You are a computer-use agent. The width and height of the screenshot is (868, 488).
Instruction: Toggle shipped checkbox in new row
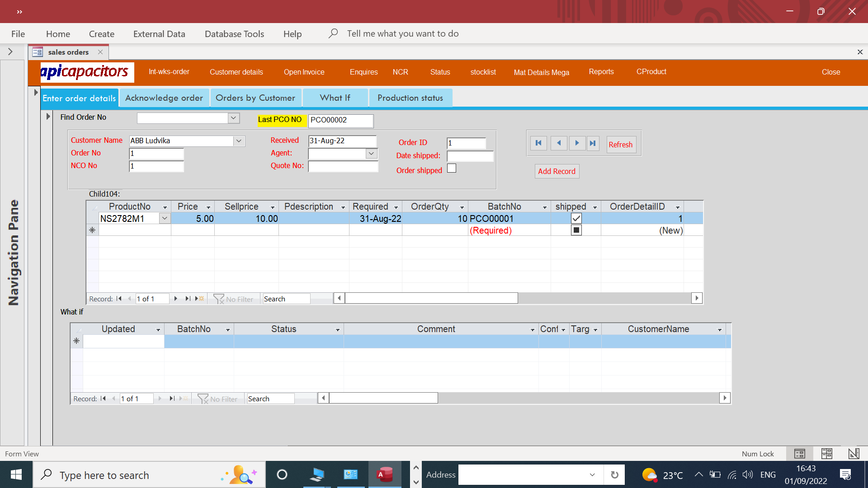(576, 230)
